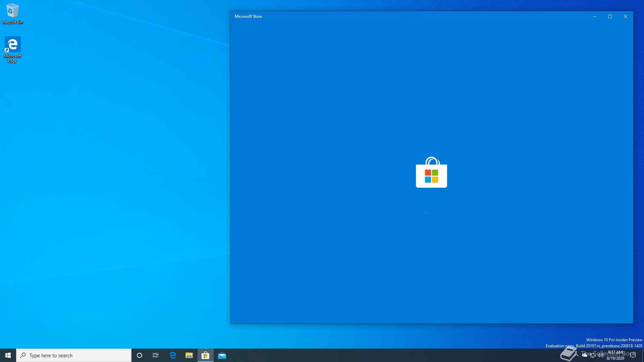
Task: Click the clock showing 9:37 AM
Action: coord(615,355)
